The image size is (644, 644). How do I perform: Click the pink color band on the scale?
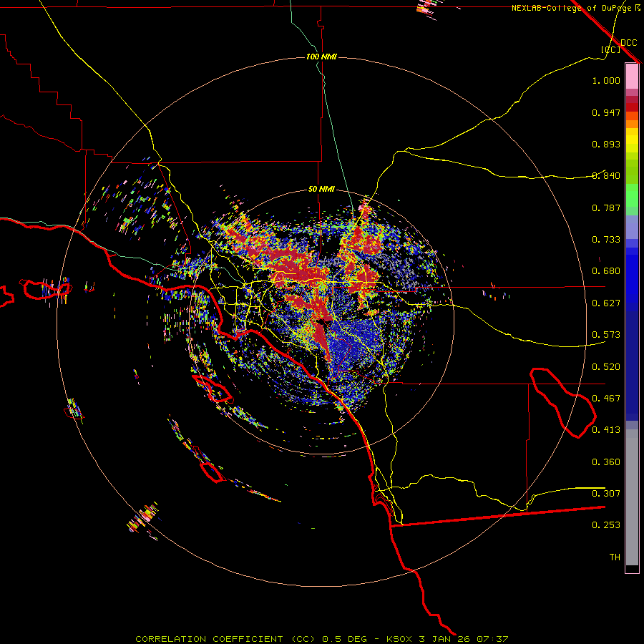(632, 77)
